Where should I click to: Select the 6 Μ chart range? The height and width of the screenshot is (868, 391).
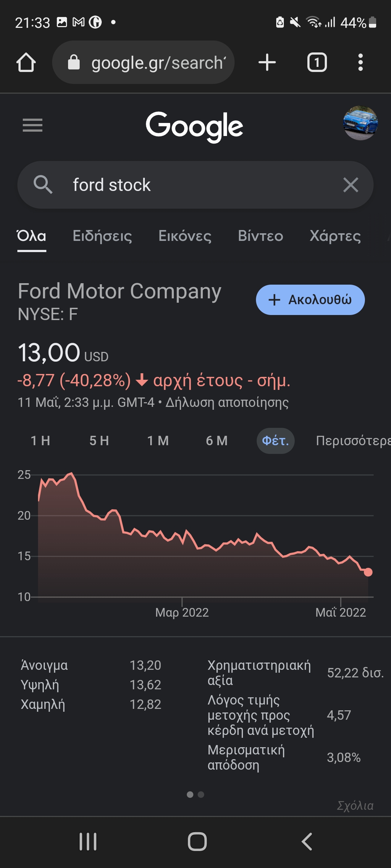pyautogui.click(x=216, y=441)
